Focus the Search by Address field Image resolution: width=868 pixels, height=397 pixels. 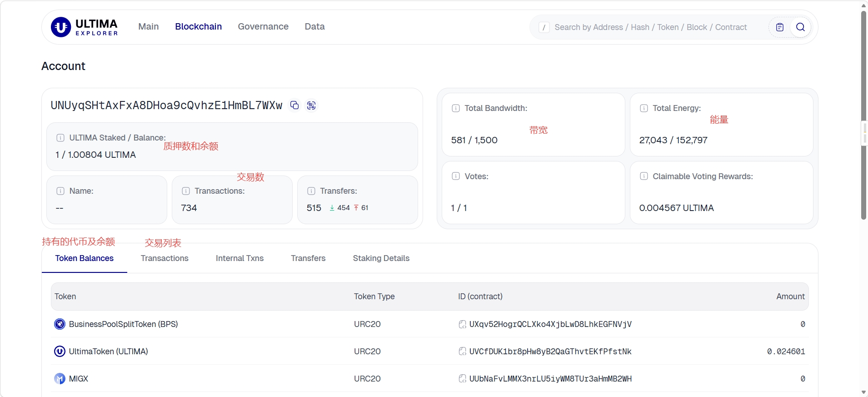click(x=650, y=27)
